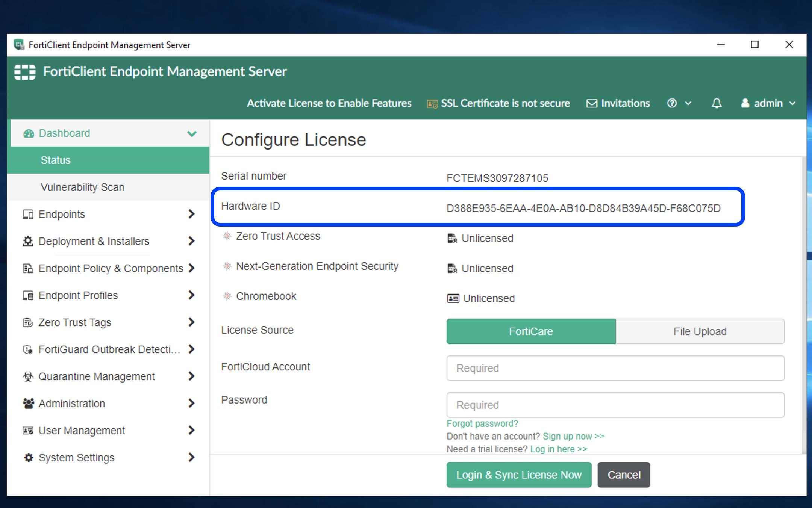Expand the Endpoint Profiles chevron
This screenshot has height=508, width=812.
coord(192,295)
